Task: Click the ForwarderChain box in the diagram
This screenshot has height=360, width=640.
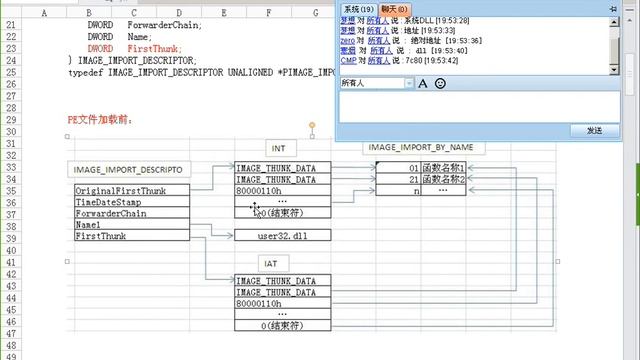Action: click(x=132, y=213)
